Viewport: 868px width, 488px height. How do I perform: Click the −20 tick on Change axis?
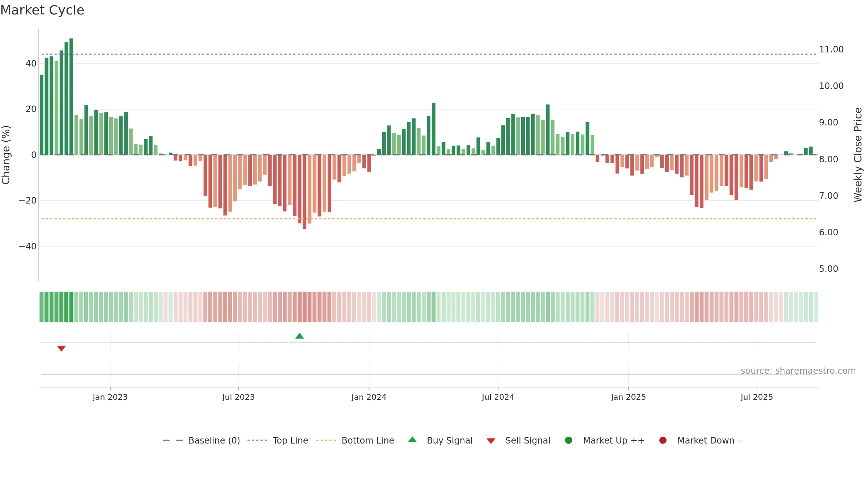pyautogui.click(x=28, y=201)
